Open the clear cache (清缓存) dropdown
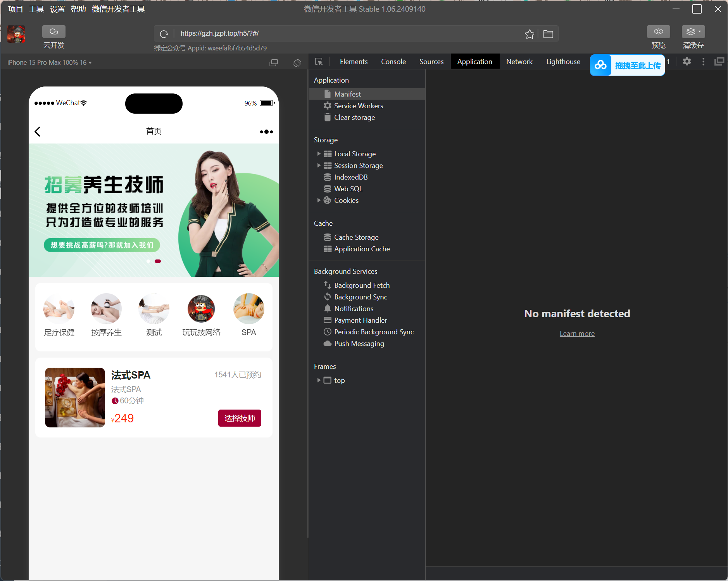 point(693,32)
